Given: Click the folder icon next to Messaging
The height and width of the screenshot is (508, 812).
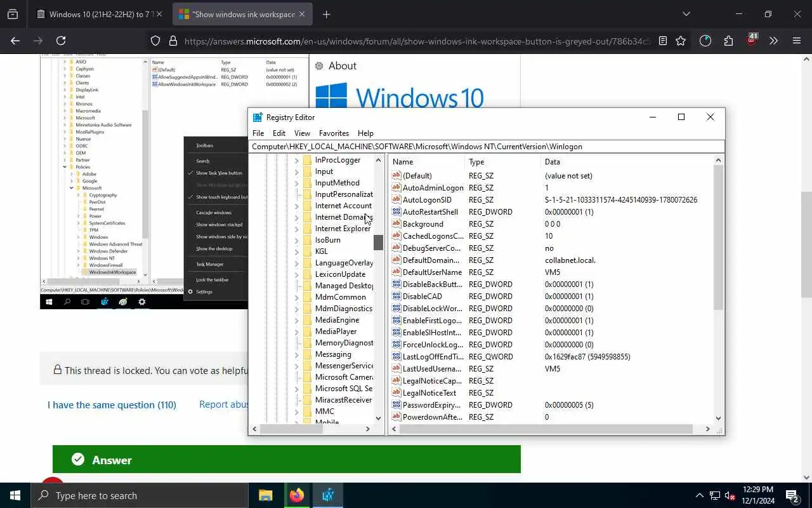Looking at the screenshot, I should (x=307, y=354).
